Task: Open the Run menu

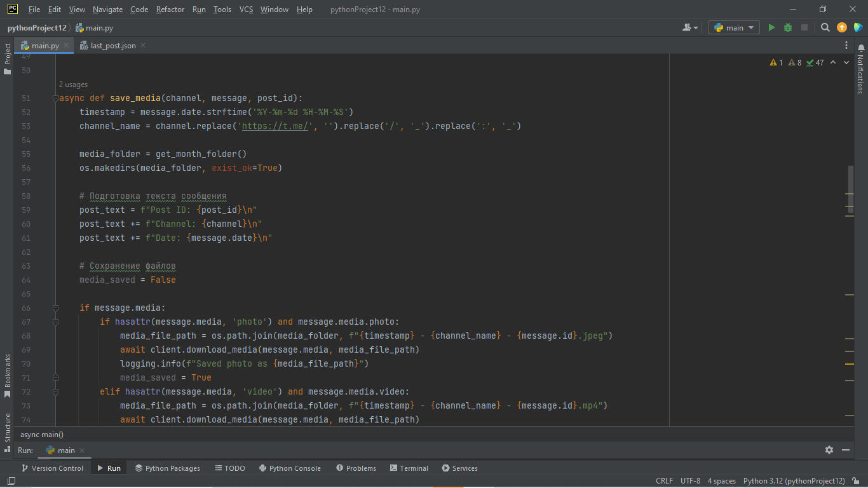Action: click(199, 10)
